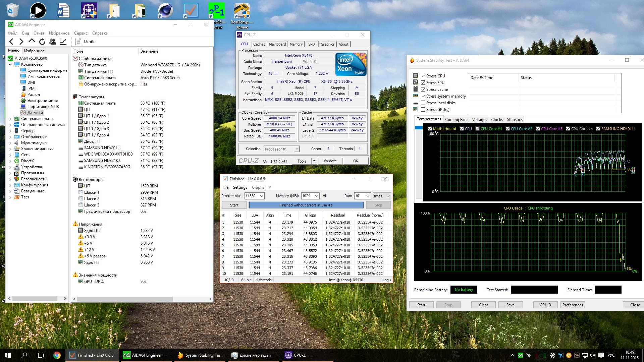Screen dimensions: 644x362
Task: Toggle the Motherboard graph checkbox
Action: [x=430, y=129]
